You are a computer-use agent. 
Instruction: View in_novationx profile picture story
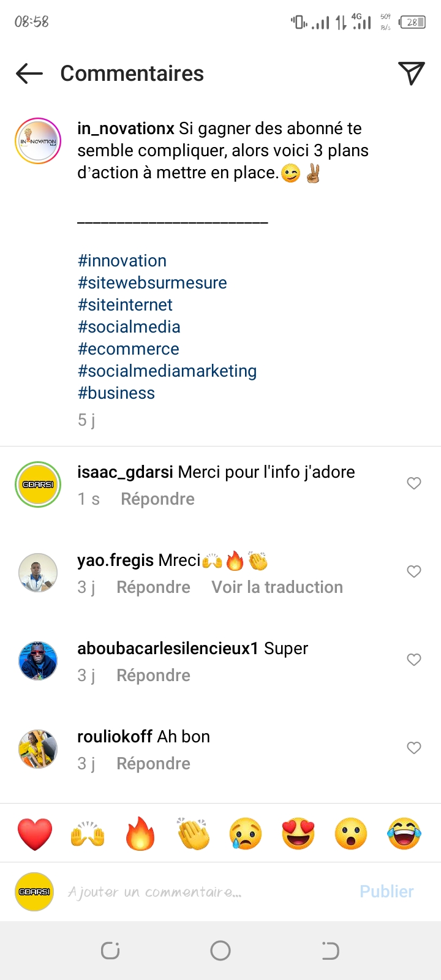38,141
